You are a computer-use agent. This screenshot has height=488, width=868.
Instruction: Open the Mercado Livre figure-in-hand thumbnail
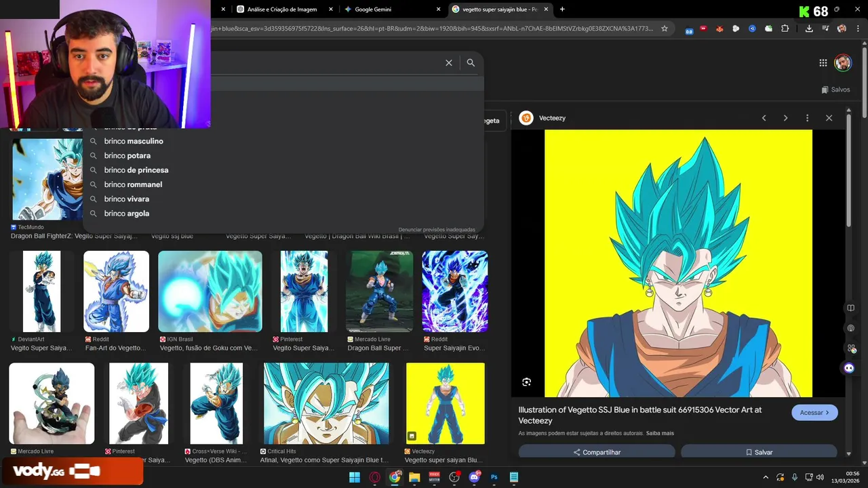point(52,403)
